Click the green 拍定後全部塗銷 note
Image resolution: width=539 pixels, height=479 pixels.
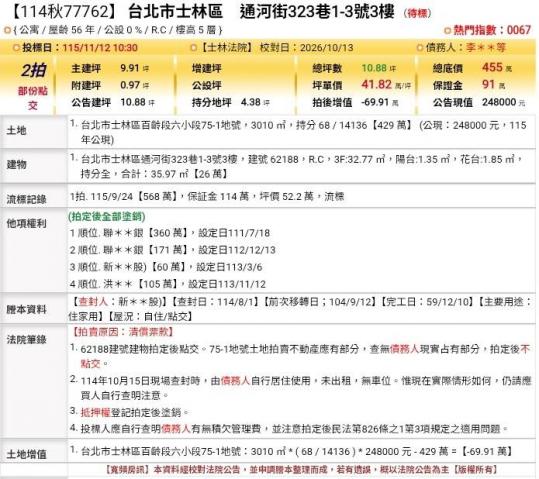(107, 216)
